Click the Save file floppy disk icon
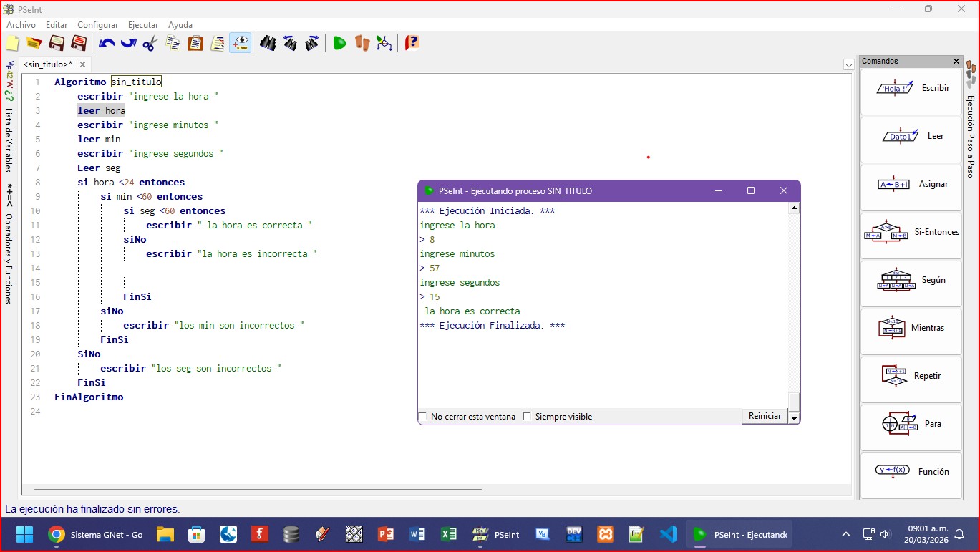This screenshot has width=980, height=552. click(x=57, y=43)
